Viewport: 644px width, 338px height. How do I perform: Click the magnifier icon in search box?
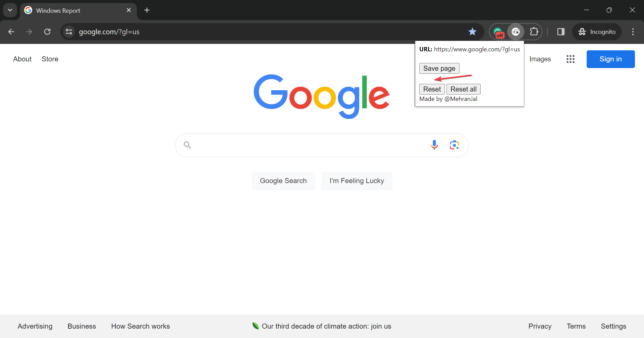point(187,145)
